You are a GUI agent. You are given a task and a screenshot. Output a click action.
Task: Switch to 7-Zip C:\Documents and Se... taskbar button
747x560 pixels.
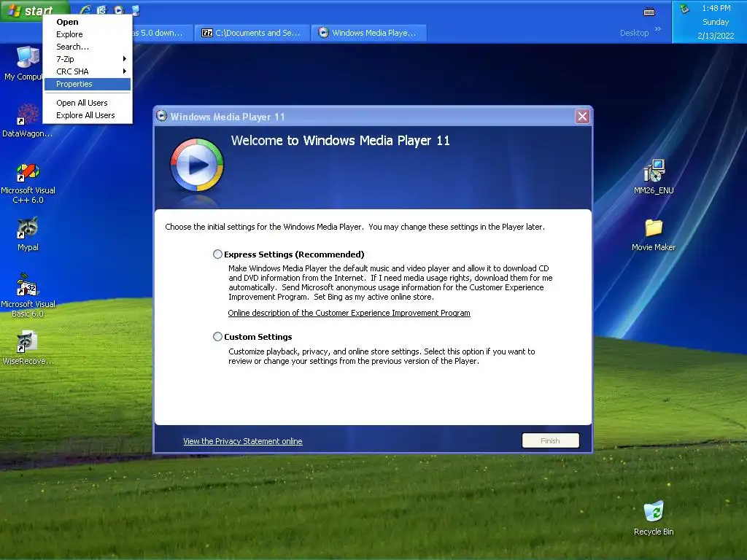(252, 33)
